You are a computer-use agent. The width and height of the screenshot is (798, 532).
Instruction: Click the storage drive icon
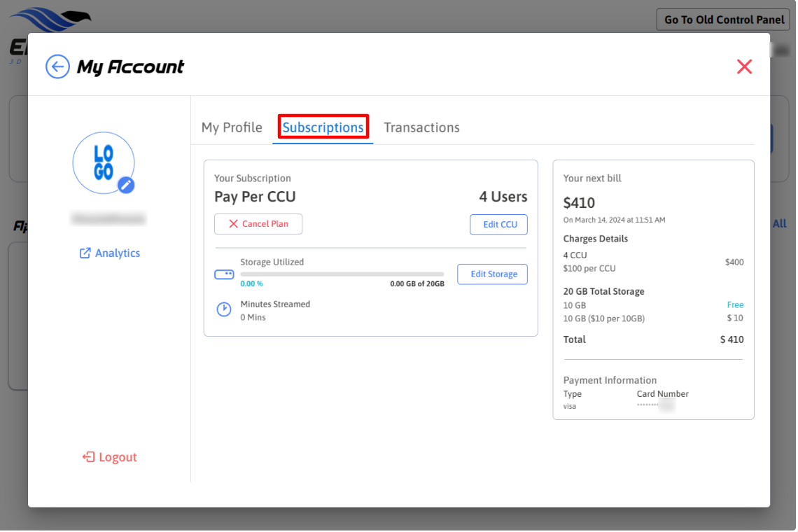(x=224, y=274)
